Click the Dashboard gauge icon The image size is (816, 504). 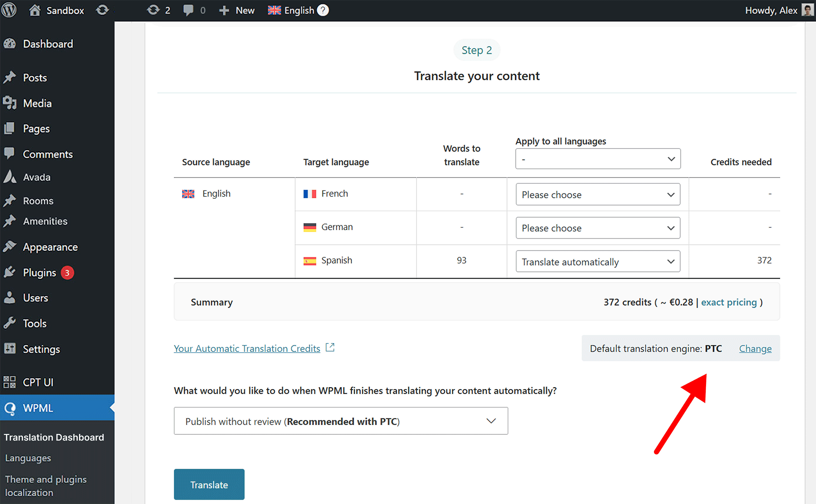(10, 44)
